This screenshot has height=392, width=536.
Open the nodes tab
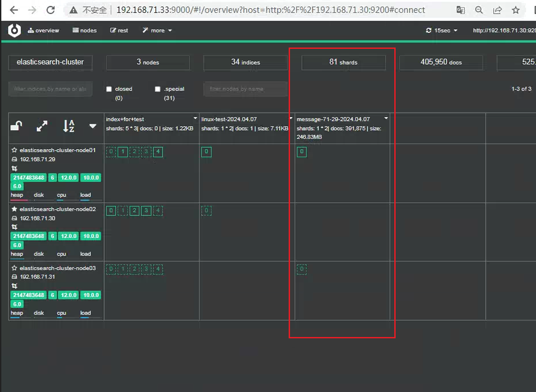[x=84, y=30]
